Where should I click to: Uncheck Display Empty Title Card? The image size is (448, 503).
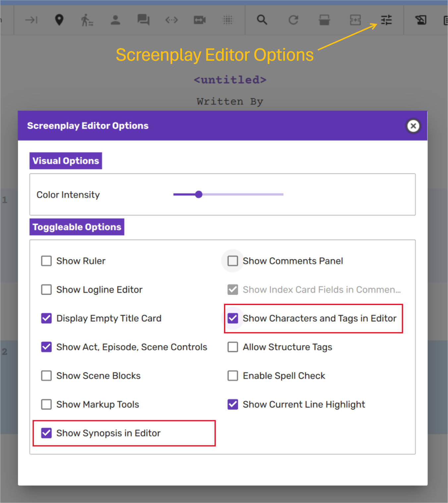(x=46, y=318)
